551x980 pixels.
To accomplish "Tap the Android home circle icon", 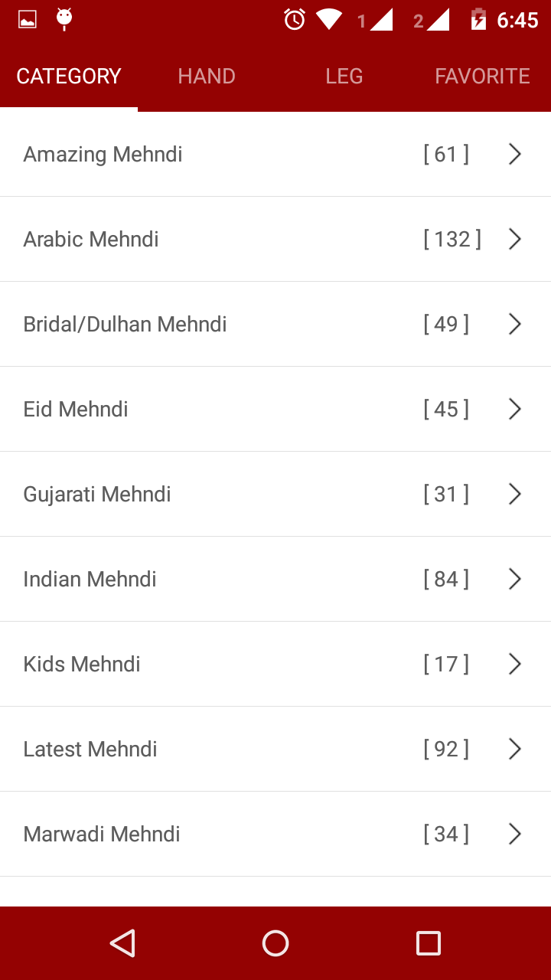I will point(275,942).
